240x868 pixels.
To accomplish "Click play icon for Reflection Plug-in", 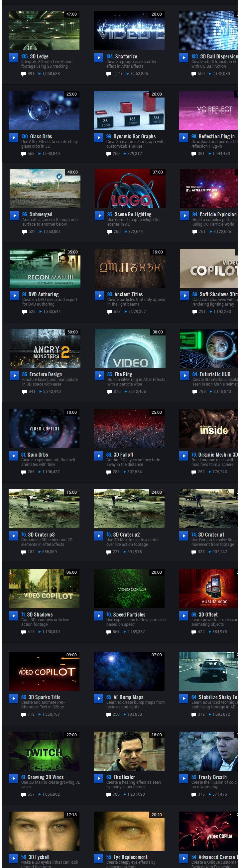I will 183,137.
